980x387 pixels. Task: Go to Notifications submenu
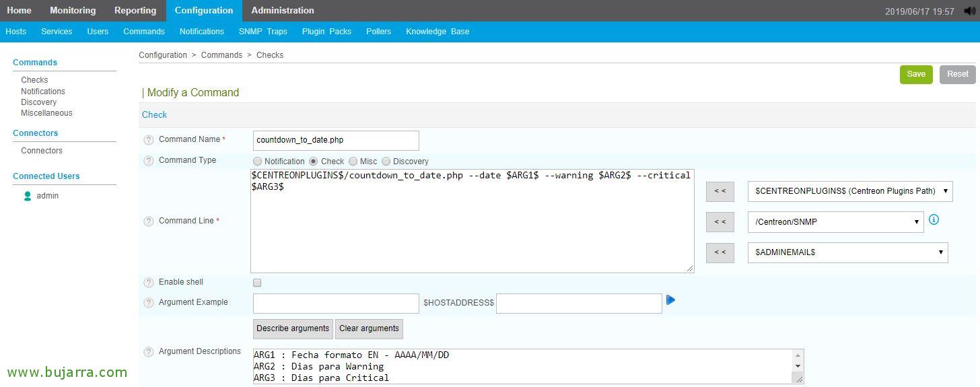pos(202,32)
